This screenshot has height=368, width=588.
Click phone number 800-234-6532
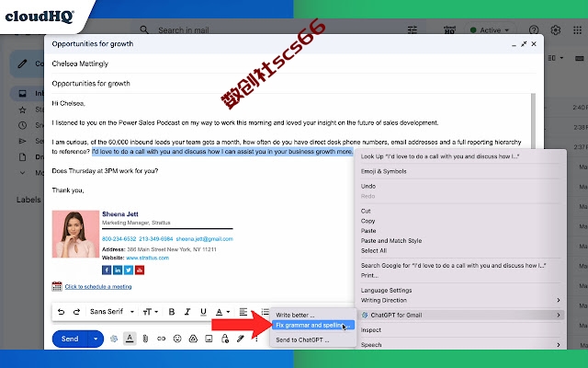point(119,239)
